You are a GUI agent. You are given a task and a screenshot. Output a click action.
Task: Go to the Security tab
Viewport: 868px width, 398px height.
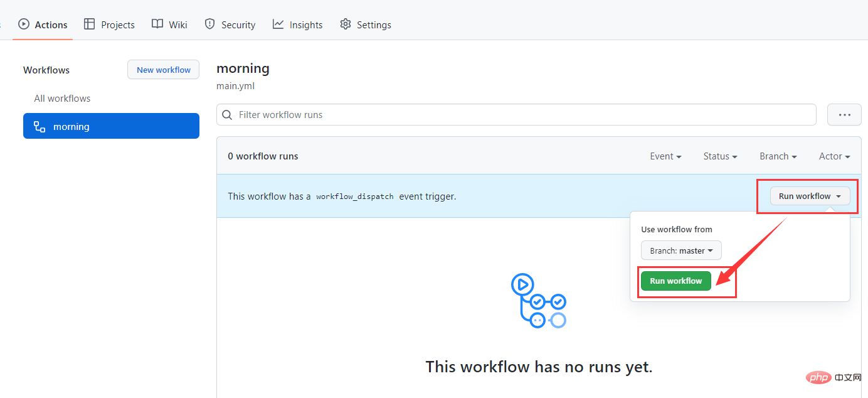click(230, 24)
